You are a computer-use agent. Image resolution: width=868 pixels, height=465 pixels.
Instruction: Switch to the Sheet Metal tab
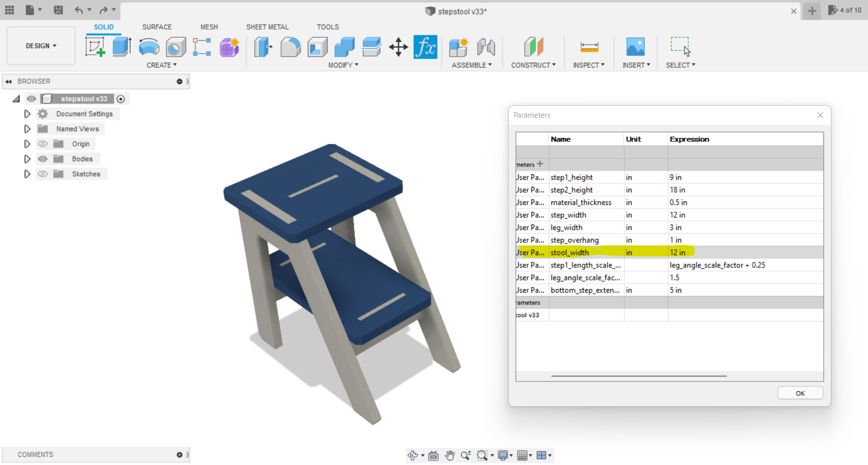click(x=267, y=27)
